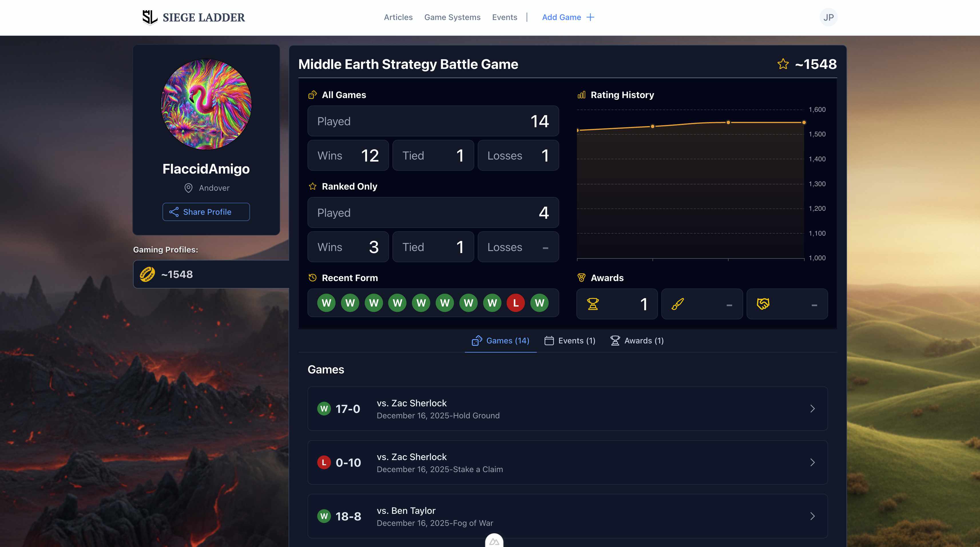Click the star icon beside ~1548 rating
The image size is (980, 547).
[783, 64]
